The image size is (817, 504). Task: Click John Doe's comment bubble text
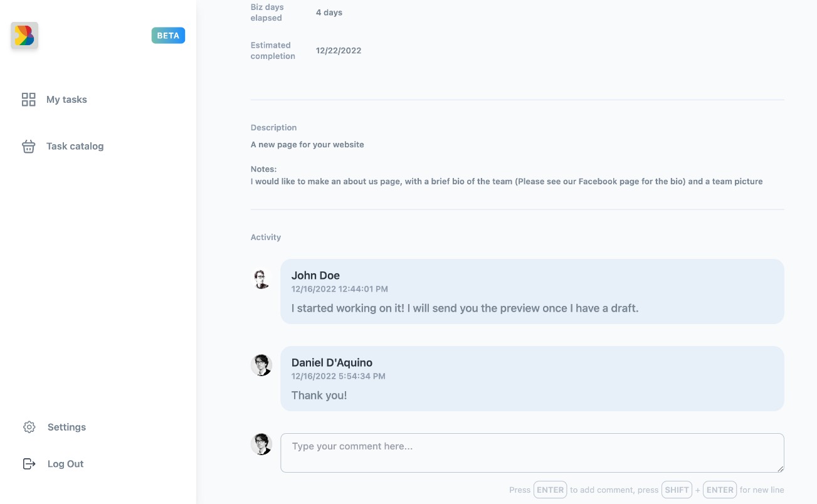coord(465,308)
